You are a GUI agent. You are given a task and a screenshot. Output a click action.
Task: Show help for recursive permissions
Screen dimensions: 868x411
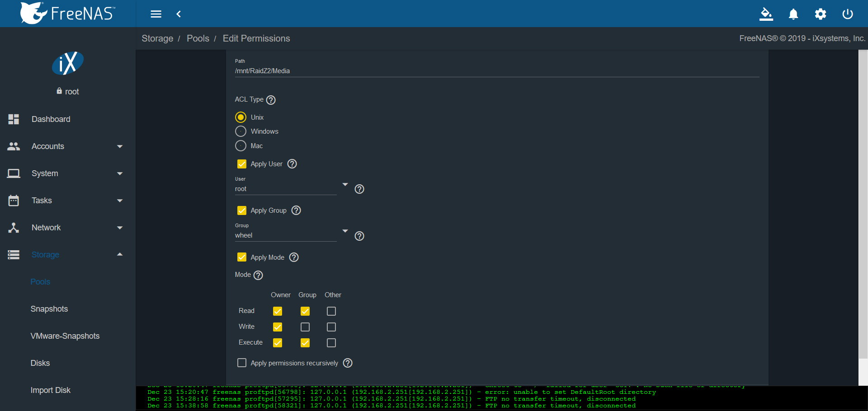[x=348, y=363]
